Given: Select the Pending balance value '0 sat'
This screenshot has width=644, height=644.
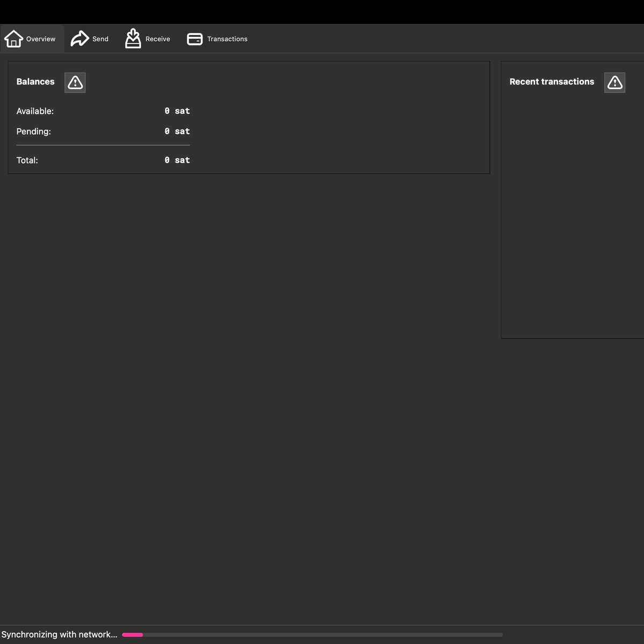Looking at the screenshot, I should click(177, 131).
